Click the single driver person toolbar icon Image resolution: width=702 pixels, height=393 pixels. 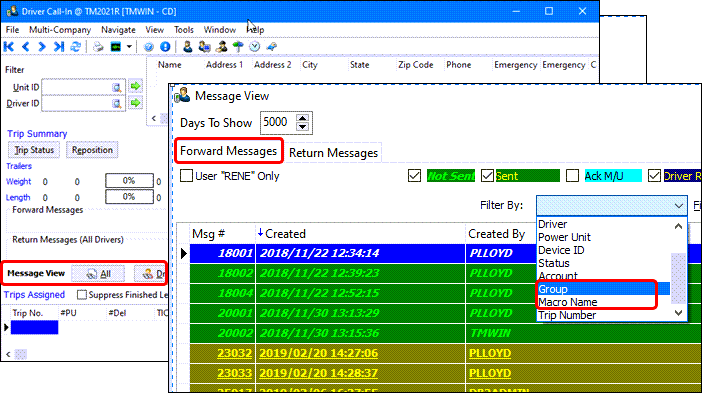click(x=188, y=47)
